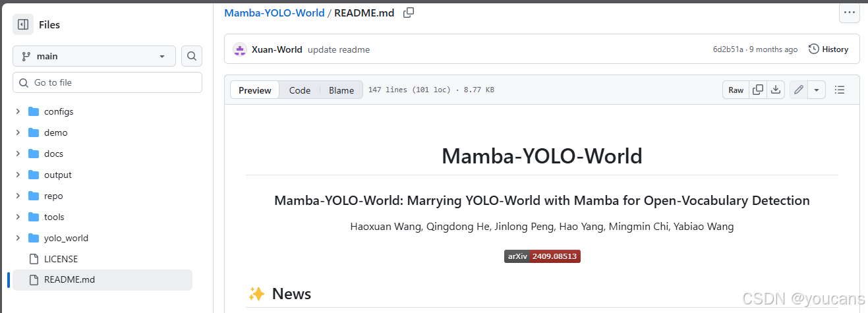Image resolution: width=868 pixels, height=313 pixels.
Task: Expand the repo folder chevron
Action: point(18,196)
